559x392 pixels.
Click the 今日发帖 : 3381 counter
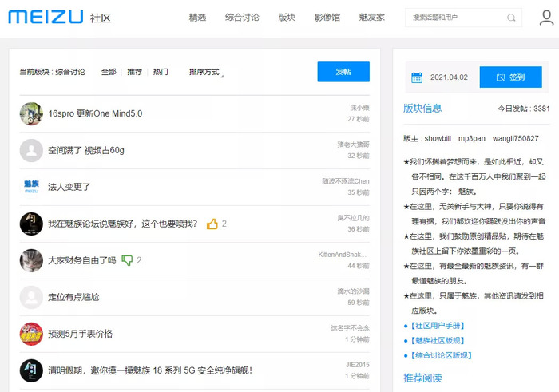(x=524, y=109)
